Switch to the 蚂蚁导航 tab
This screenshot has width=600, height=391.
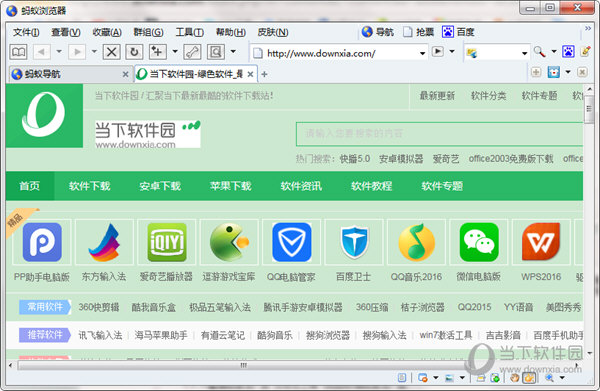71,74
